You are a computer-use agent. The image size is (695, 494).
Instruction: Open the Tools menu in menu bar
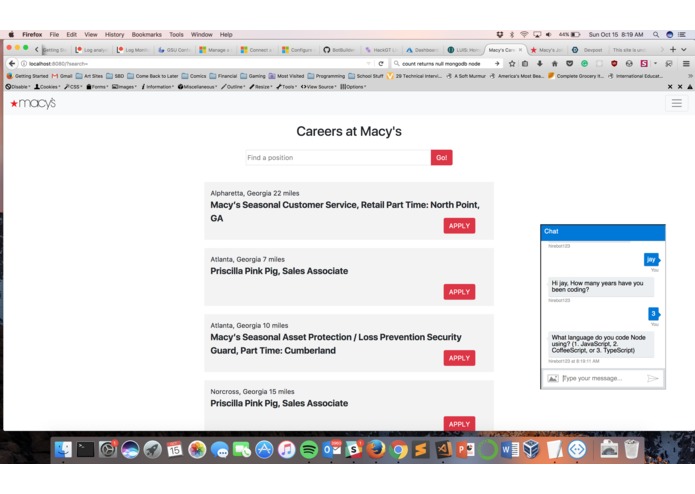[176, 35]
